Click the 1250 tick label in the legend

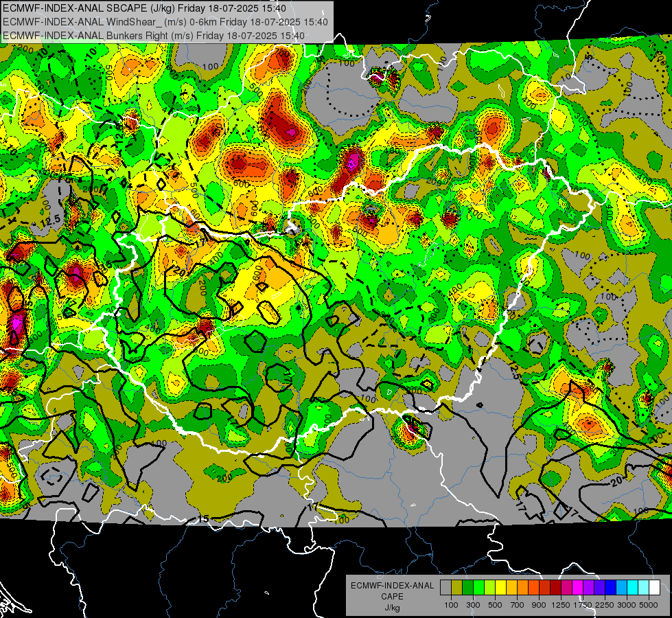pos(561,605)
